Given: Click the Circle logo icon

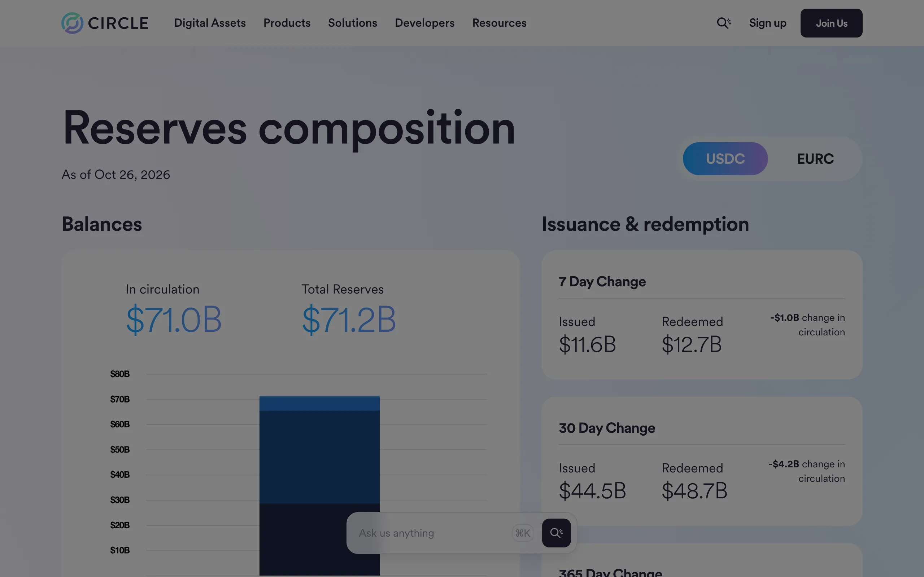Looking at the screenshot, I should click(x=72, y=23).
